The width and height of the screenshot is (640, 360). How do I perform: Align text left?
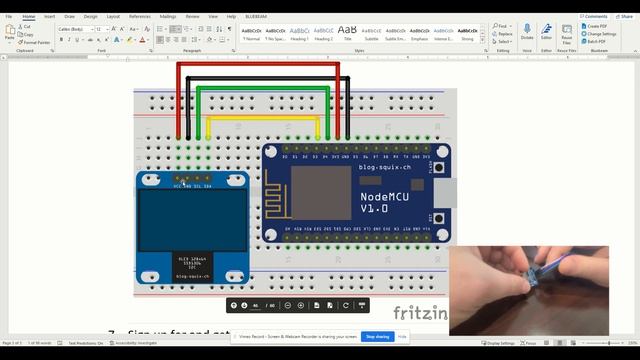tap(160, 40)
